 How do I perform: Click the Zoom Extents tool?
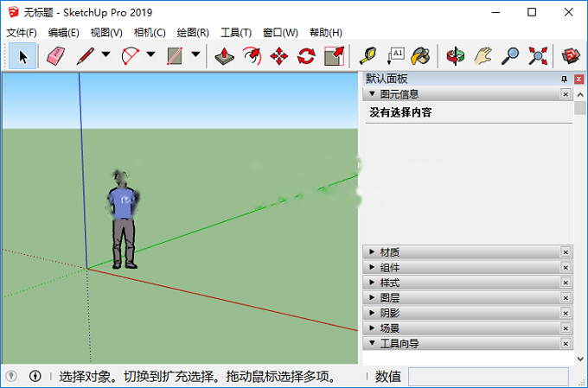coord(538,56)
